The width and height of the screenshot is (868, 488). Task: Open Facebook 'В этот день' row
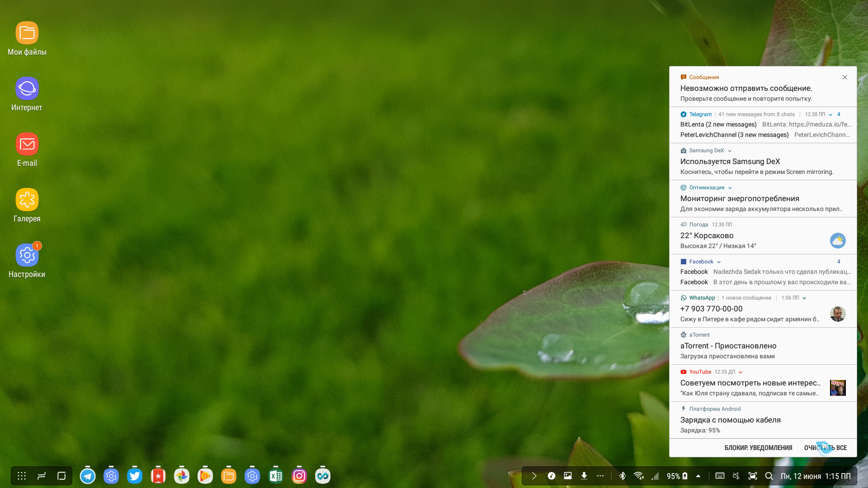pyautogui.click(x=765, y=282)
